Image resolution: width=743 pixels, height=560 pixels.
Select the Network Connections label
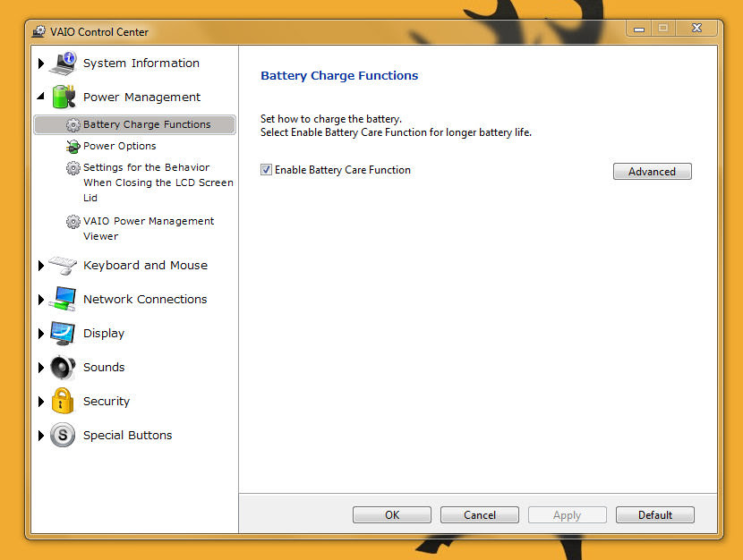145,299
